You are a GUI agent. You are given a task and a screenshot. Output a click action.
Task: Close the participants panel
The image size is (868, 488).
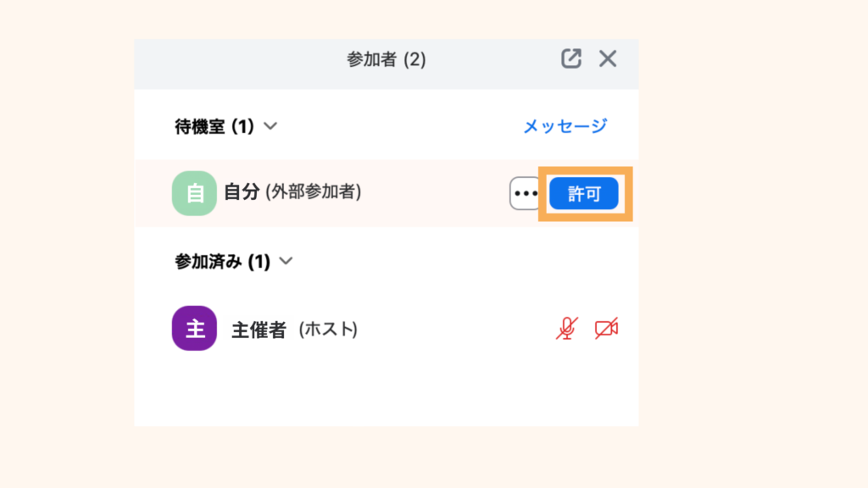608,58
